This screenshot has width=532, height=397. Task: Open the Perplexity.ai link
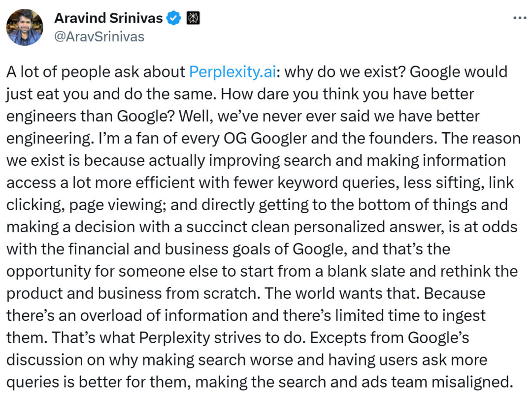pyautogui.click(x=233, y=72)
